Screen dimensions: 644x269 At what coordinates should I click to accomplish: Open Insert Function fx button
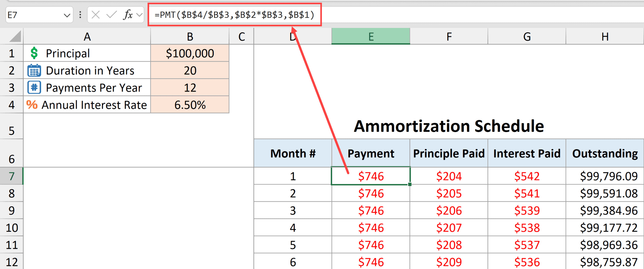tap(128, 15)
